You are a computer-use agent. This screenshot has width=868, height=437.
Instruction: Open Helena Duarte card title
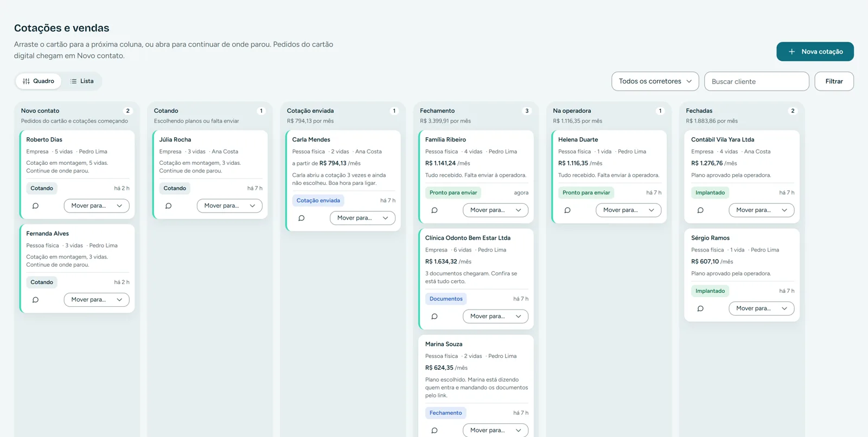tap(578, 140)
